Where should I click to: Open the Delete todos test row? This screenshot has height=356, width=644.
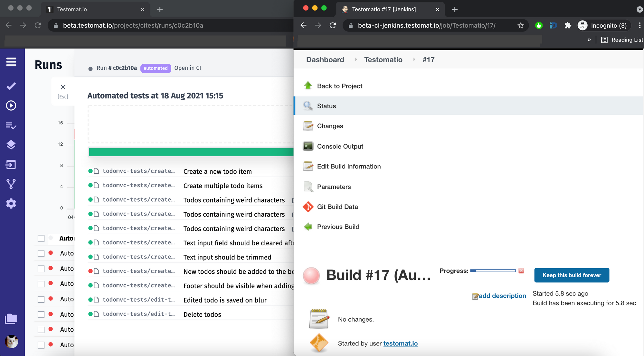coord(191,314)
